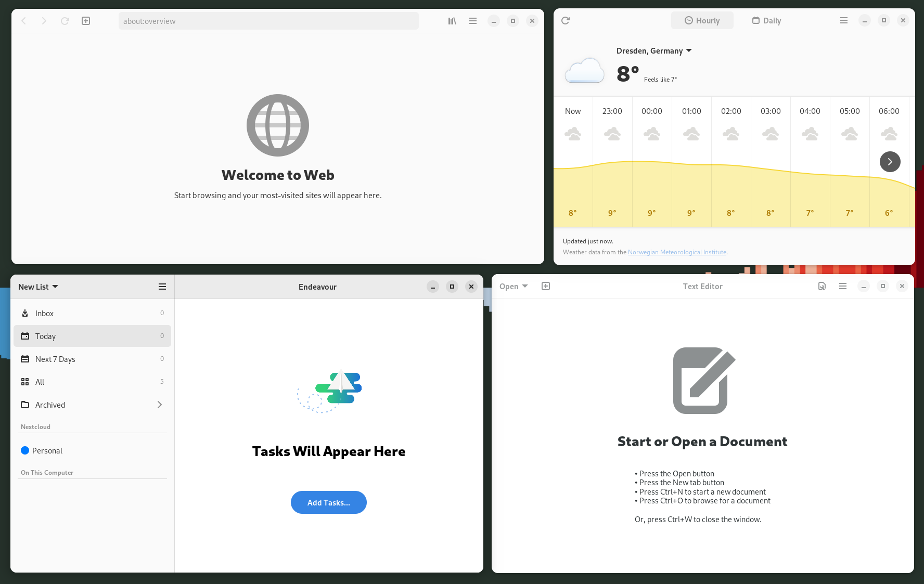
Task: Open Text Editor hamburger menu
Action: (843, 286)
